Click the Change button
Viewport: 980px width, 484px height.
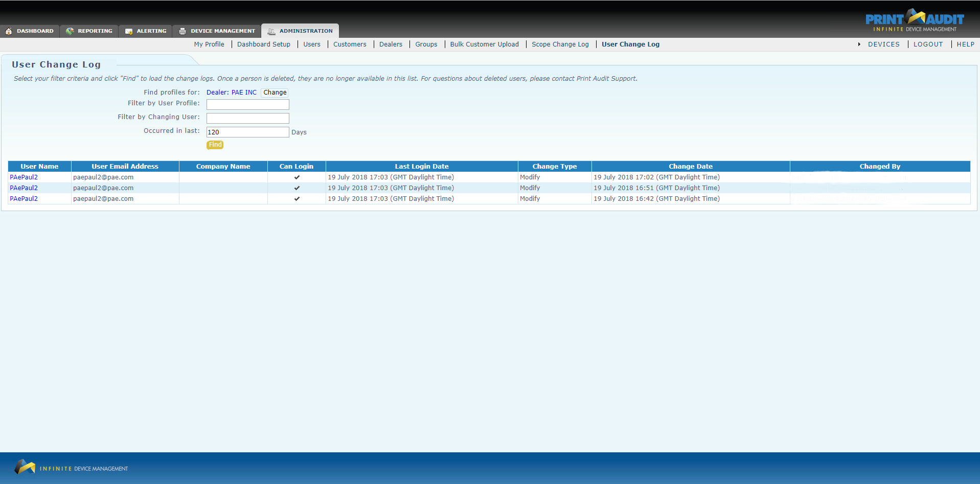[x=275, y=93]
